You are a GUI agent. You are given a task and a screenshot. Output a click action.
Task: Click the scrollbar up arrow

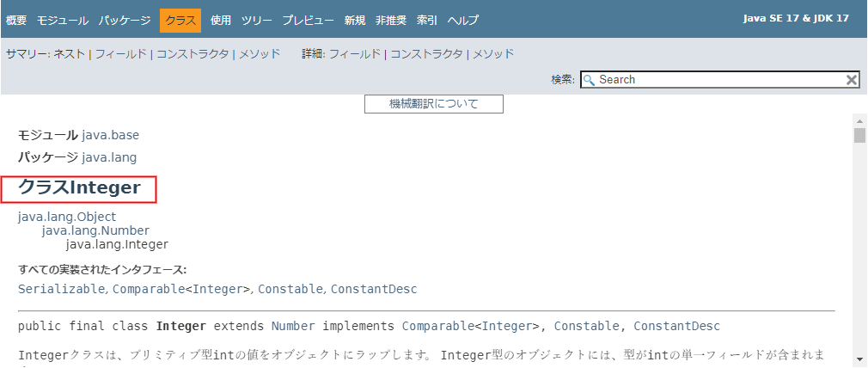(x=859, y=121)
